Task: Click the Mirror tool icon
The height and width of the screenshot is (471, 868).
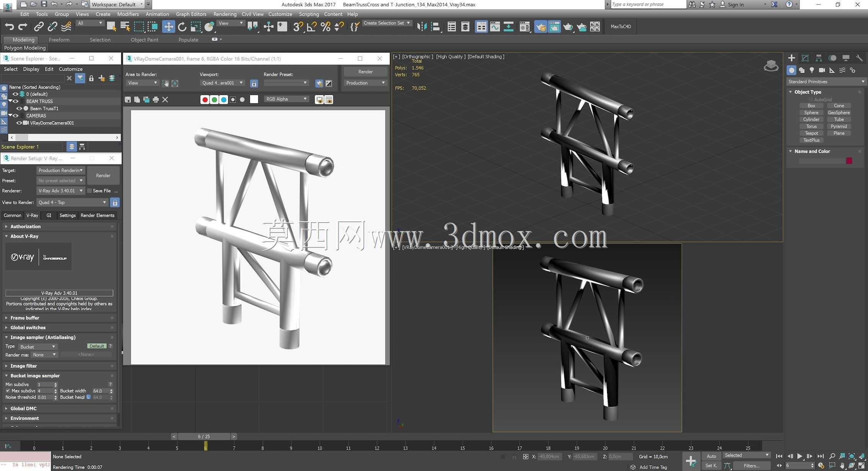Action: click(x=422, y=27)
